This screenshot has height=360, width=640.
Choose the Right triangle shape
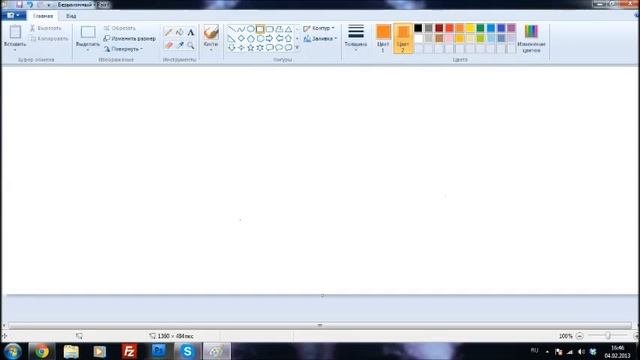[231, 38]
